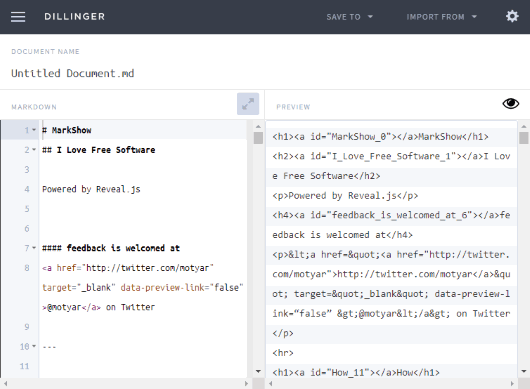Click the twitter.com/motyar URL in editor
Viewport: 530px width, 389px height.
[148, 268]
